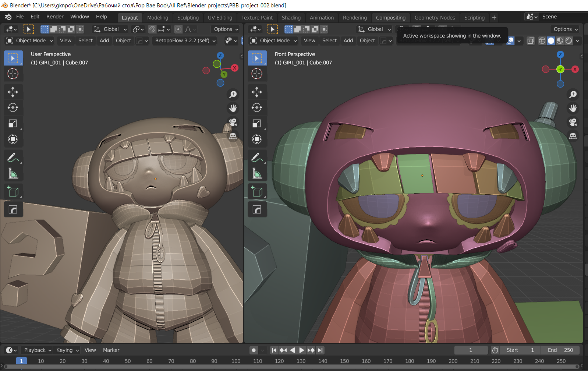Screen dimensions: 588x371
Task: Expand the Playback dropdown in the timeline
Action: 37,350
